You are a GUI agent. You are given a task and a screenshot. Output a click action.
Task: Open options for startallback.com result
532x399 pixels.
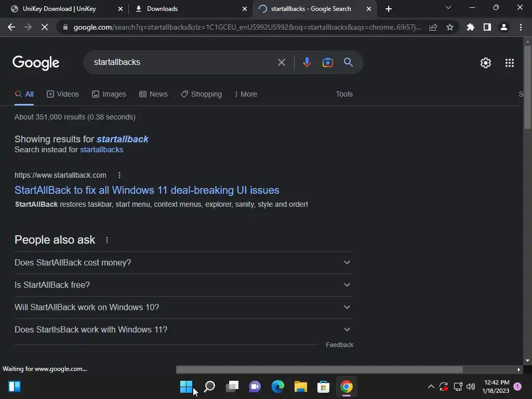tap(119, 175)
